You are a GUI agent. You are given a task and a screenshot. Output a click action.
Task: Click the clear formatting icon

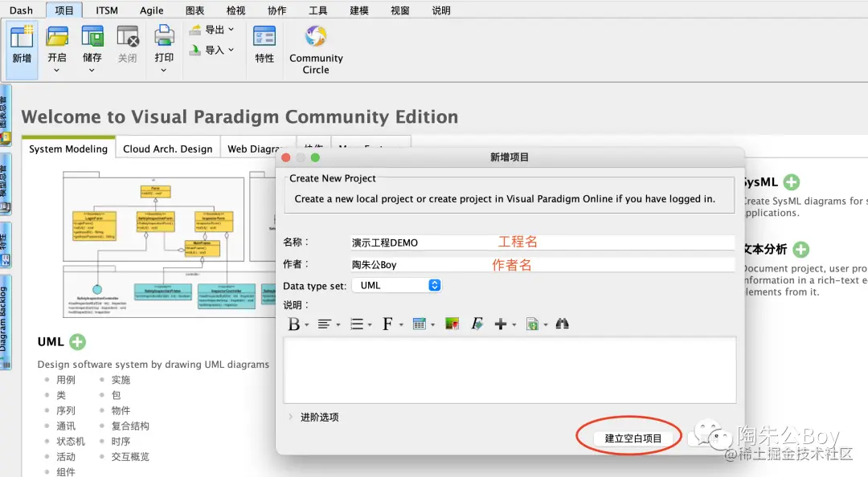click(x=477, y=324)
